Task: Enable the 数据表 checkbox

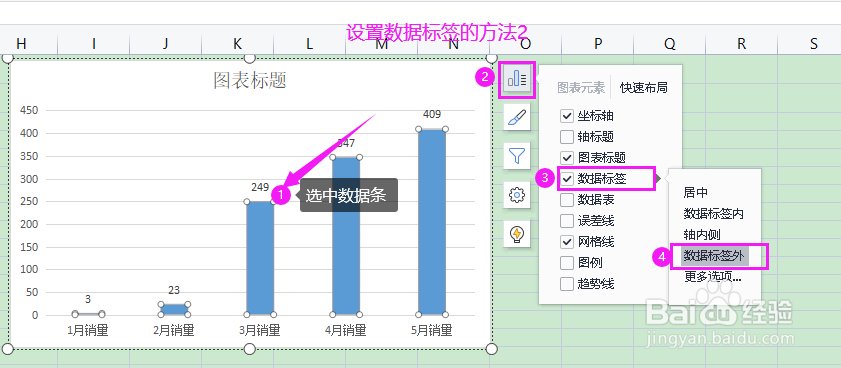Action: [567, 200]
